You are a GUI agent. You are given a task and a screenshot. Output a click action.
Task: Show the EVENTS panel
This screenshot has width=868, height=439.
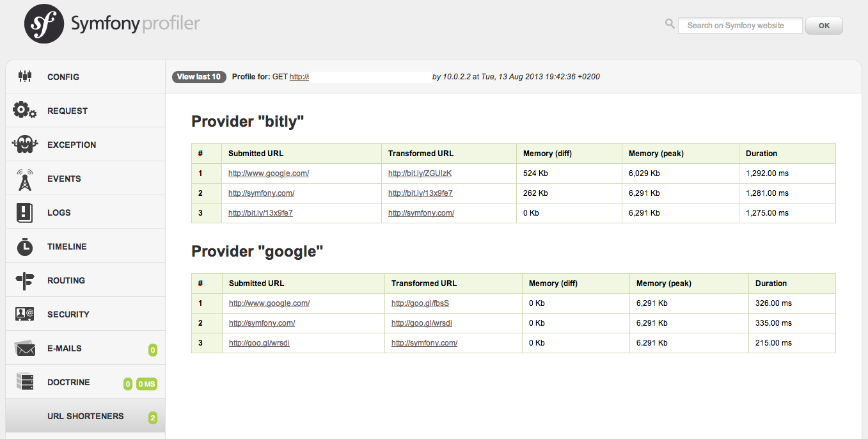click(x=85, y=179)
